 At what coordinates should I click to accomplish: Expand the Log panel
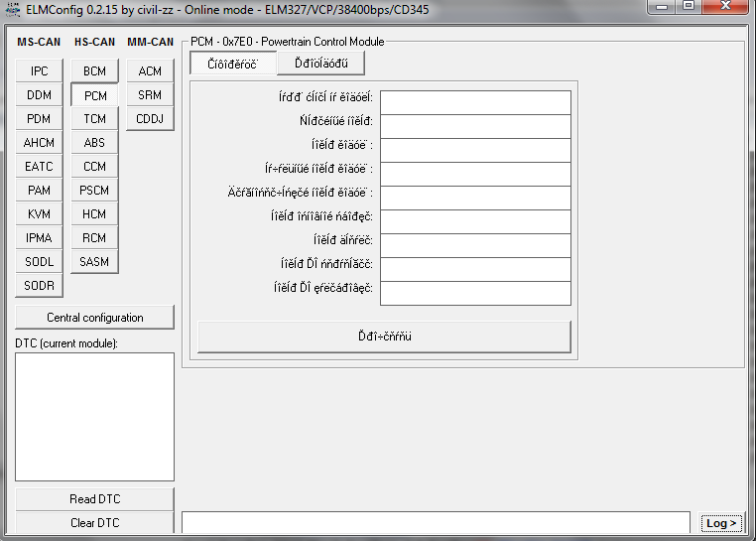point(720,523)
